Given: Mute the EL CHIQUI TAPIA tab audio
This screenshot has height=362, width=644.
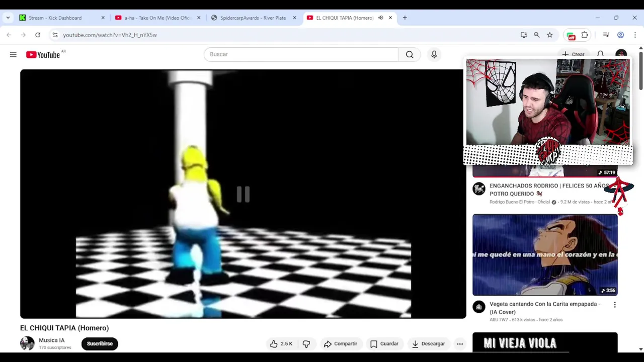Looking at the screenshot, I should click(x=380, y=18).
